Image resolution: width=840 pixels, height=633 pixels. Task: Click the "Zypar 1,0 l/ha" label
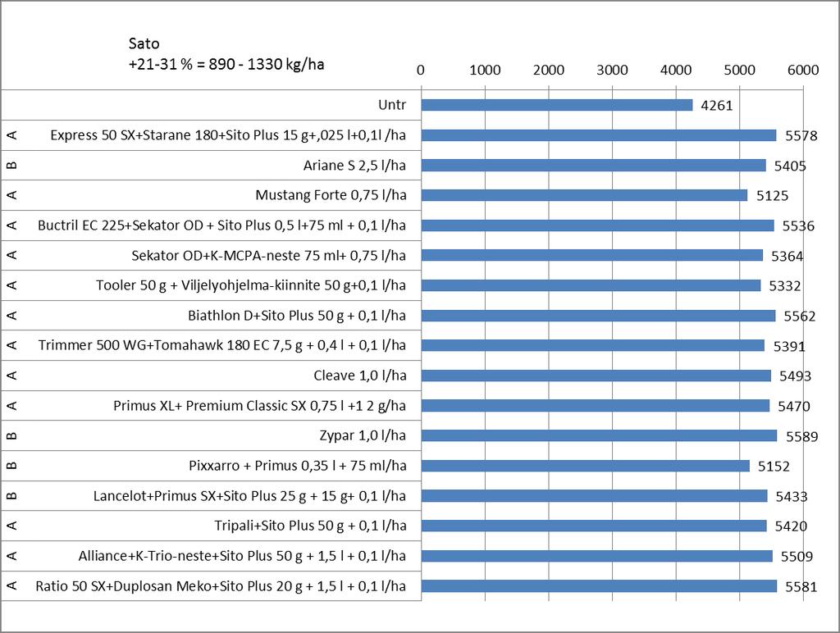363,435
